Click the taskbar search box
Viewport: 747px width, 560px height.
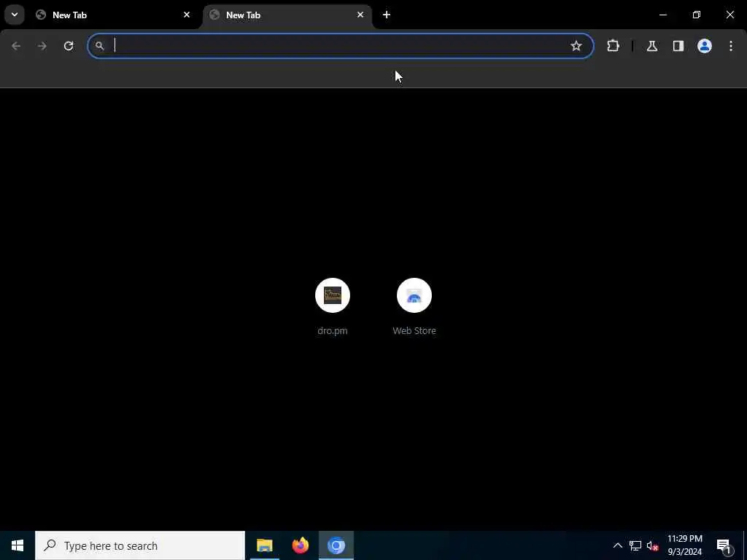tap(140, 545)
